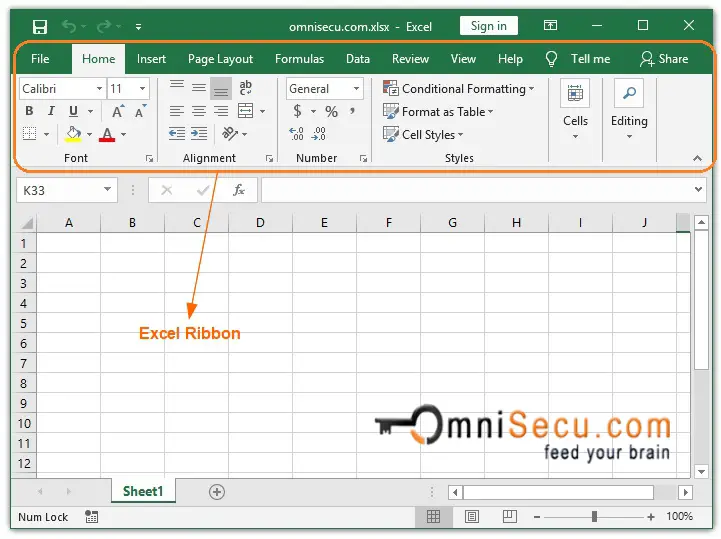Click the Sign in button
The height and width of the screenshot is (539, 721).
point(488,26)
